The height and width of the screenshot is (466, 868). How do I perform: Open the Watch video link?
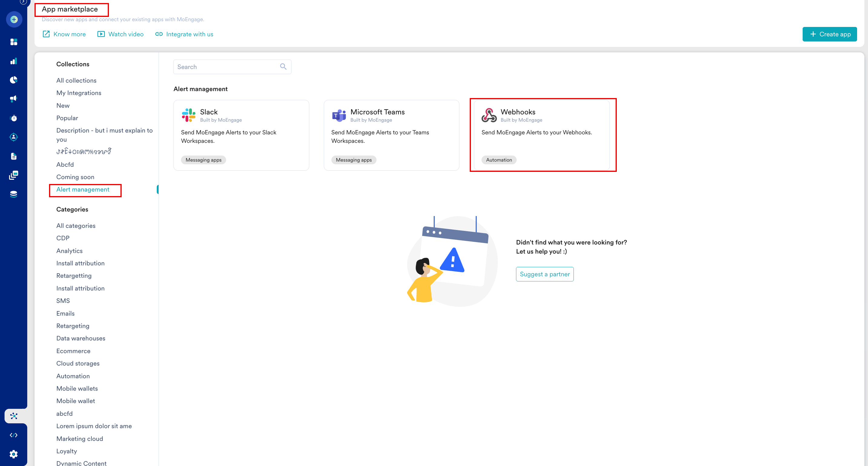pyautogui.click(x=120, y=34)
